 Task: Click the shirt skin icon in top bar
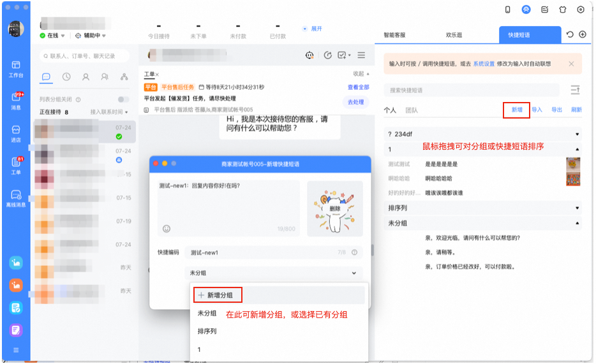pyautogui.click(x=563, y=10)
